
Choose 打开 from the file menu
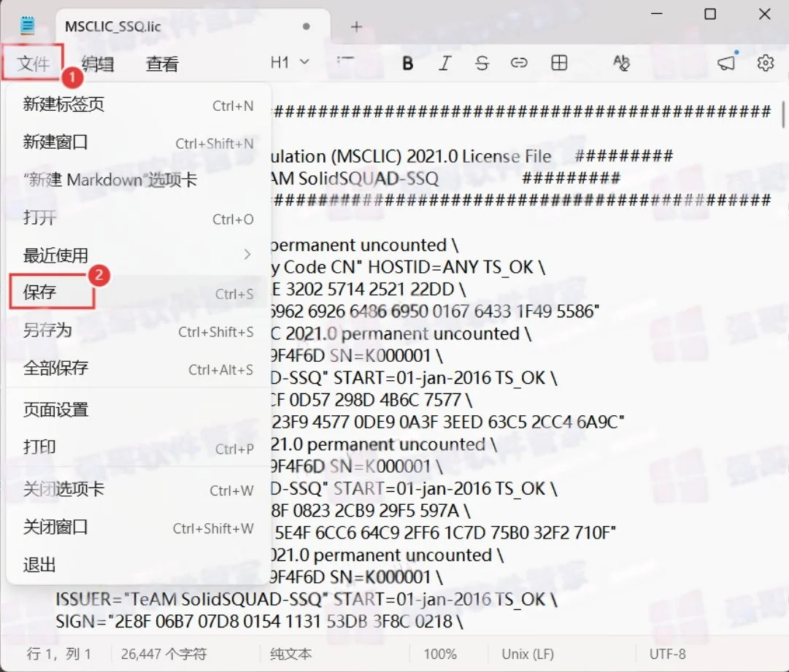[x=139, y=217]
